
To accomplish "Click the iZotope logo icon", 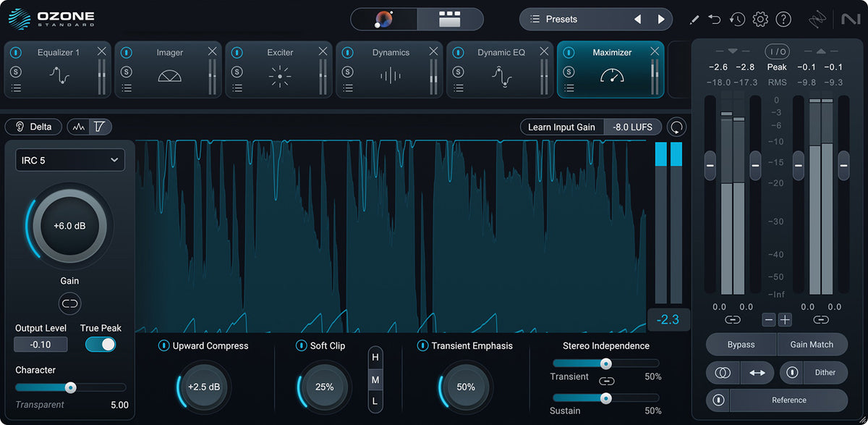I will 817,19.
